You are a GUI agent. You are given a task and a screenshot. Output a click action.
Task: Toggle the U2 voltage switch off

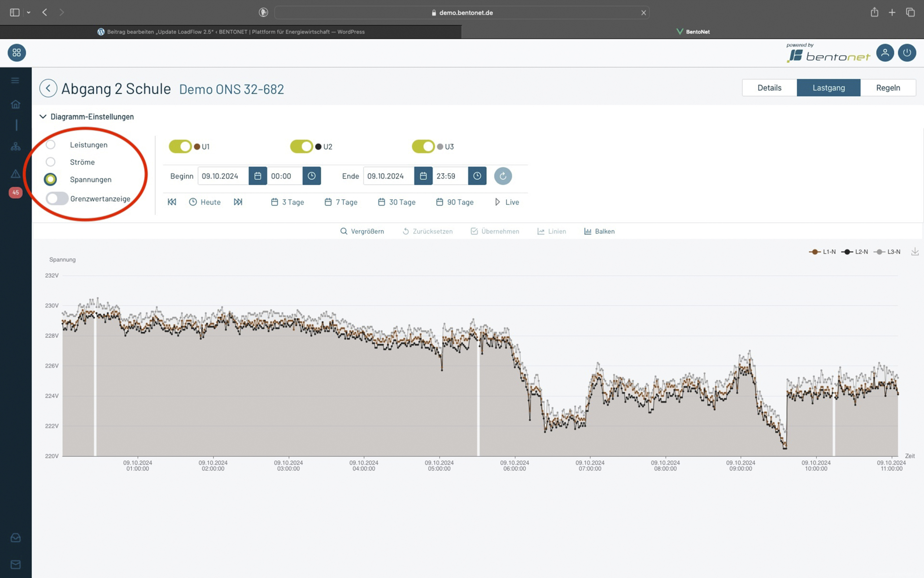click(x=302, y=146)
